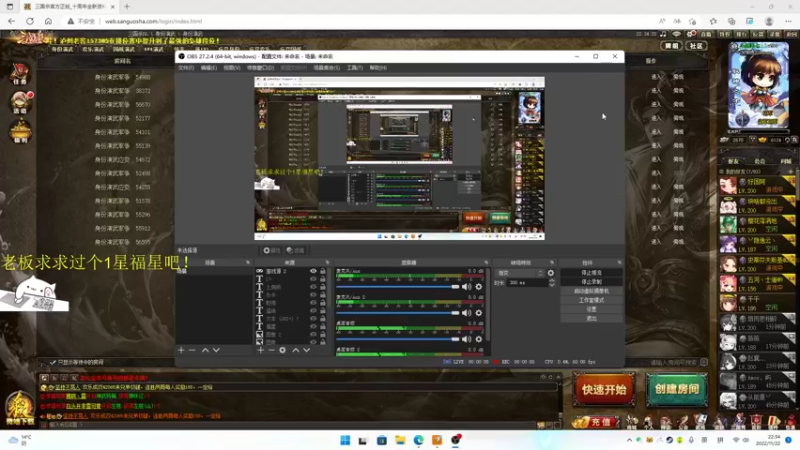The image size is (800, 450).
Task: Toggle visibility of first source in OBS list
Action: click(313, 271)
